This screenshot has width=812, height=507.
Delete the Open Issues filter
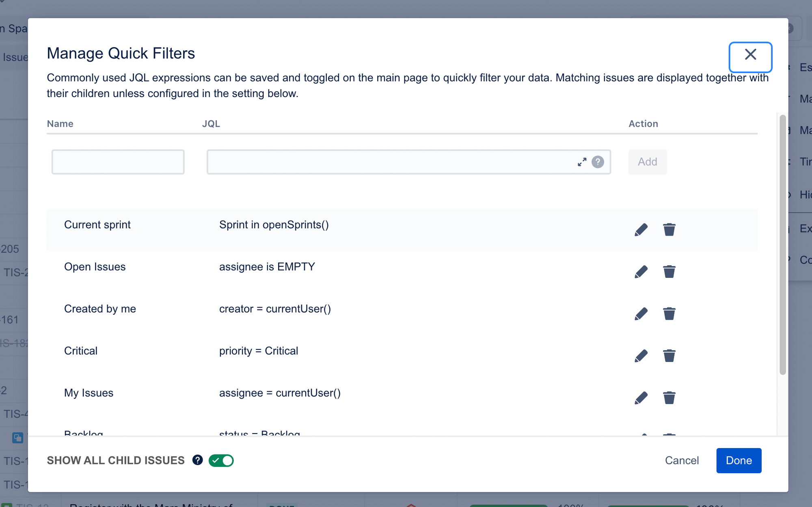[x=669, y=271]
